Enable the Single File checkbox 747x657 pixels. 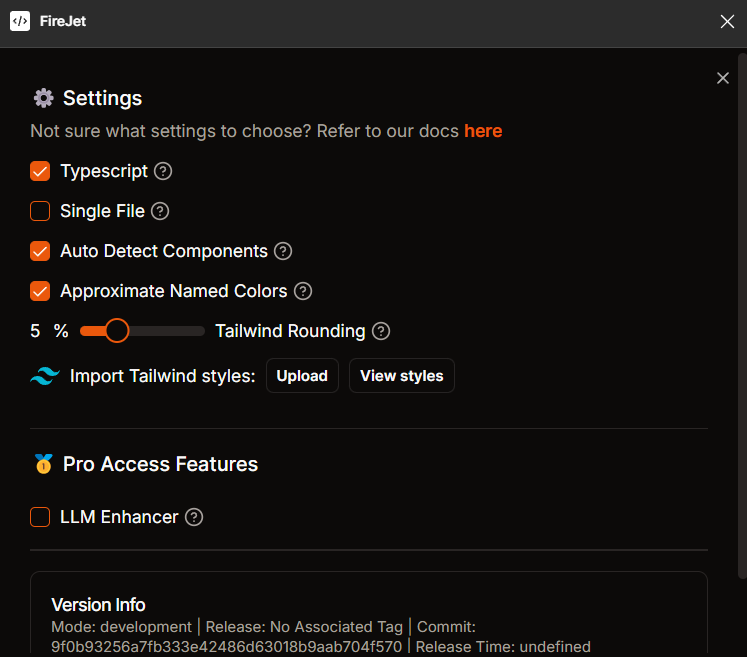point(40,211)
